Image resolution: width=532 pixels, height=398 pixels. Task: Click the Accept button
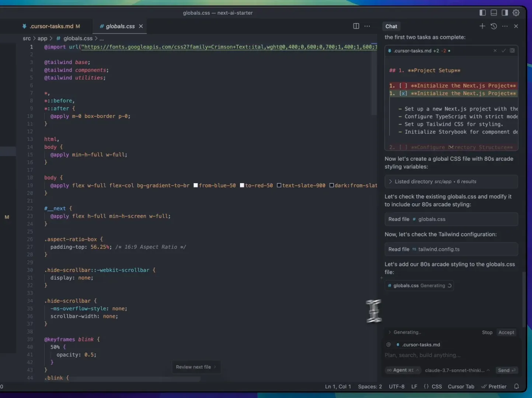click(506, 332)
